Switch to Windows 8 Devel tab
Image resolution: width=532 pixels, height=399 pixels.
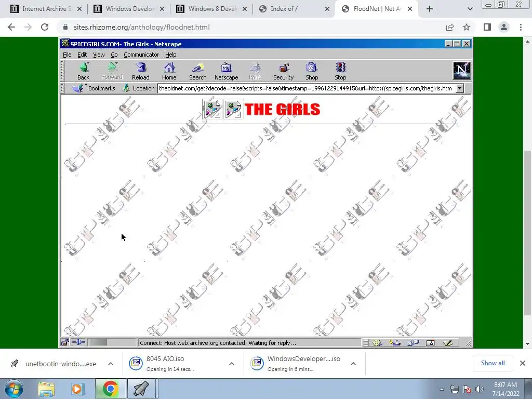(x=210, y=9)
